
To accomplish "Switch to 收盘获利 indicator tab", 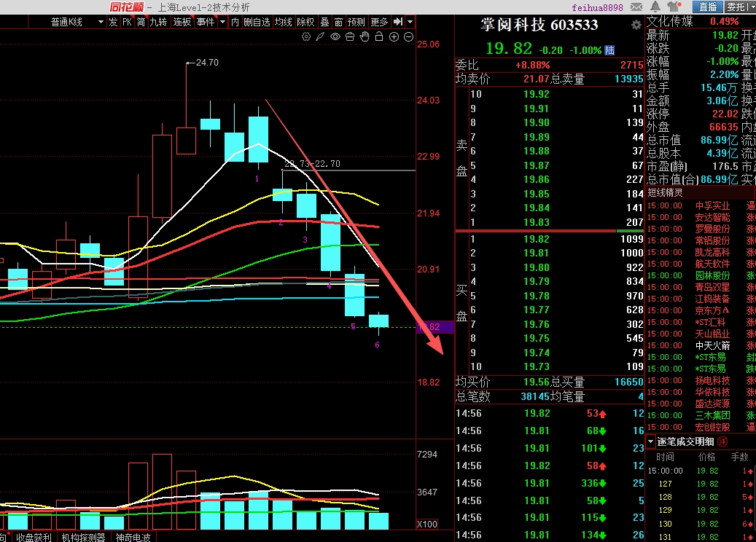I will pyautogui.click(x=34, y=537).
